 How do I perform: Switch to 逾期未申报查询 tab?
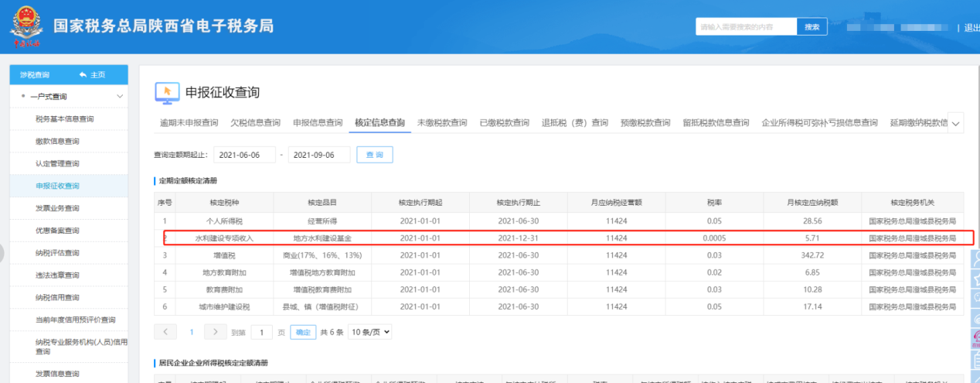pos(189,123)
